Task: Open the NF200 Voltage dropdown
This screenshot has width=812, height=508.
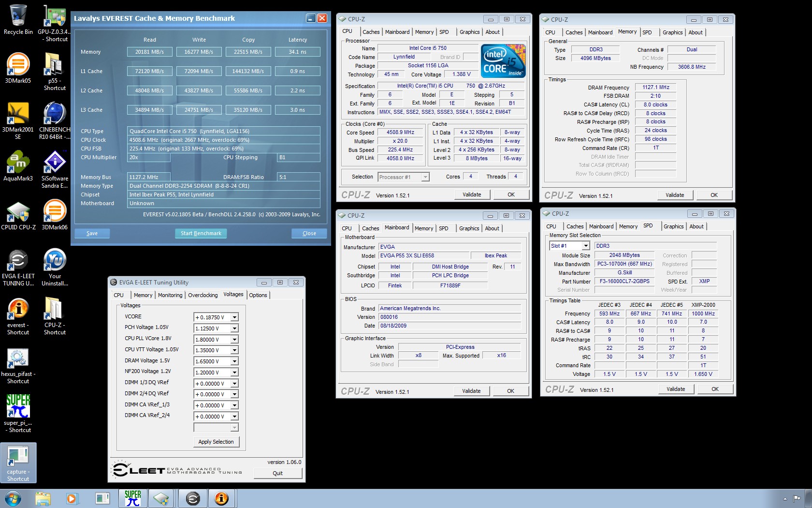Action: 234,373
